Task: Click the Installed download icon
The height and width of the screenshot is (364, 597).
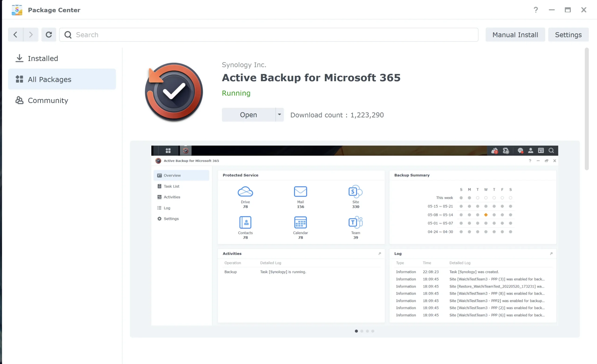Action: [19, 58]
